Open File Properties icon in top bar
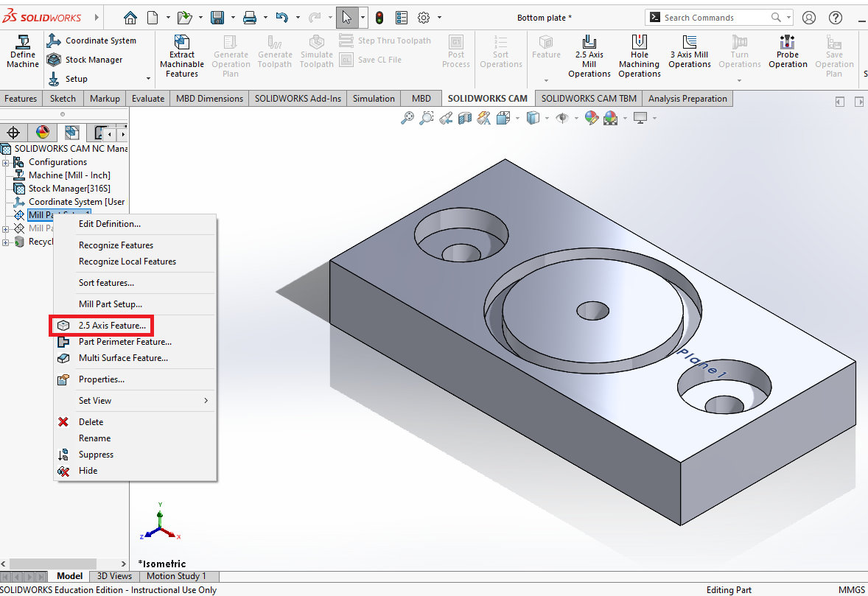The height and width of the screenshot is (596, 868). click(x=402, y=18)
